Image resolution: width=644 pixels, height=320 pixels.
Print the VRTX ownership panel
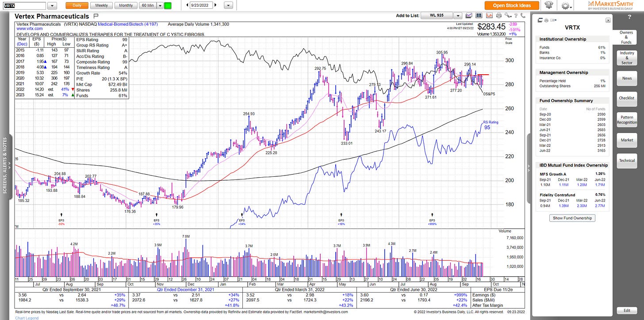pos(546,20)
